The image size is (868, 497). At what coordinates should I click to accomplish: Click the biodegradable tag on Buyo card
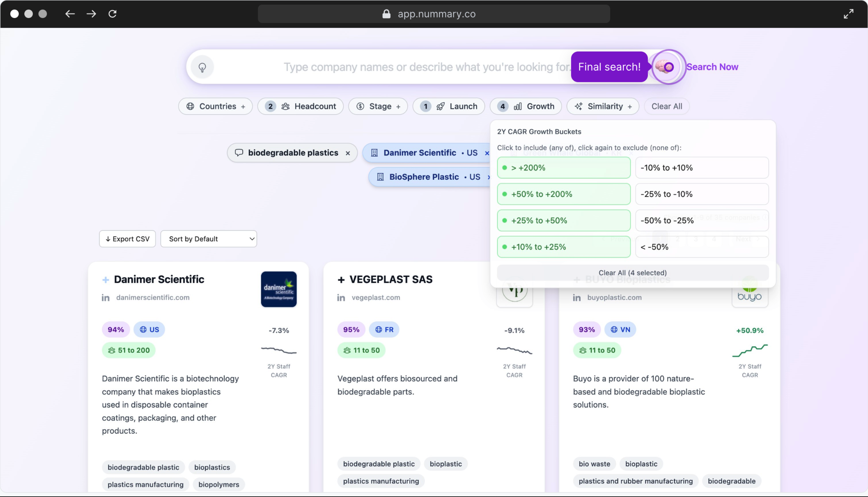732,481
